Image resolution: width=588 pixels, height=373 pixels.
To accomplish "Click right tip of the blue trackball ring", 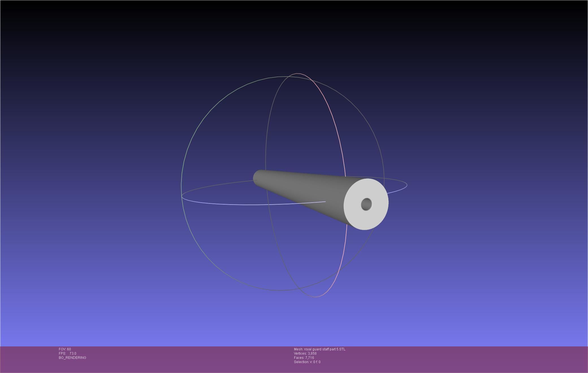I will pos(407,185).
